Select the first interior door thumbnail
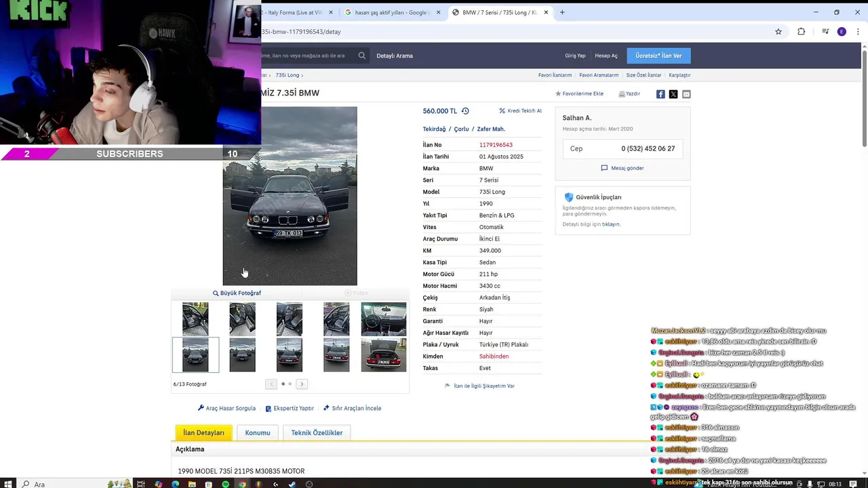 195,319
